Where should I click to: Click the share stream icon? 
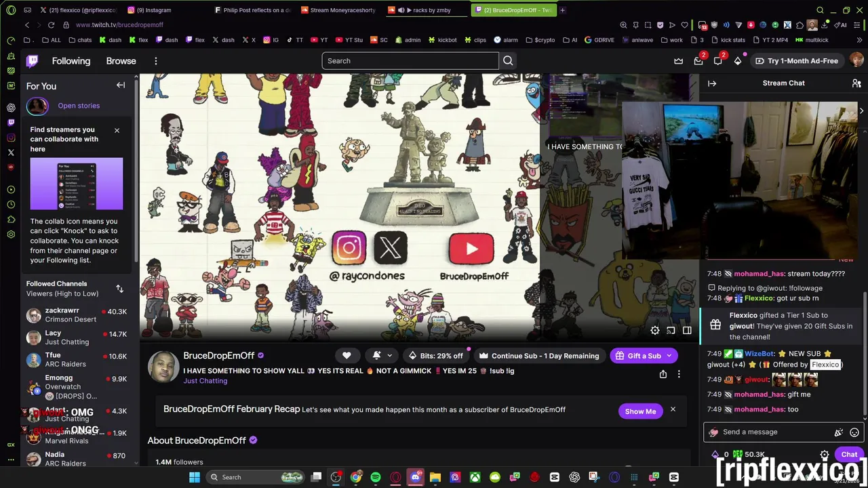pyautogui.click(x=663, y=374)
